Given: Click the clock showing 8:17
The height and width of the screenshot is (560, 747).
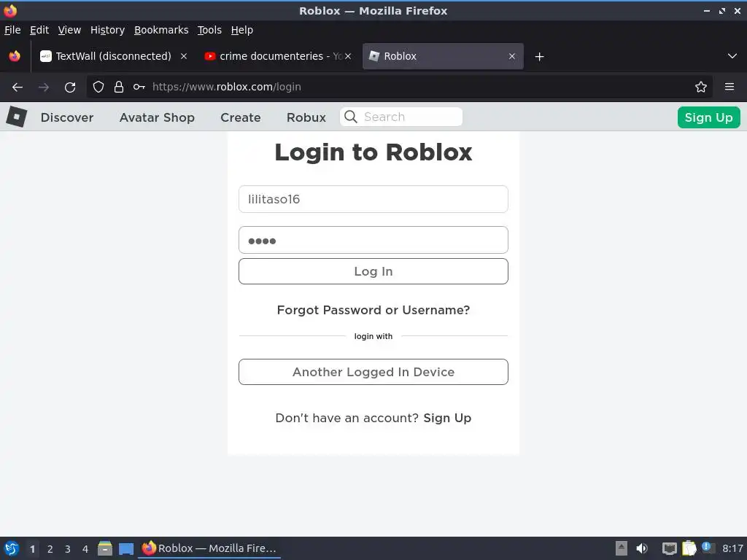Looking at the screenshot, I should (732, 548).
